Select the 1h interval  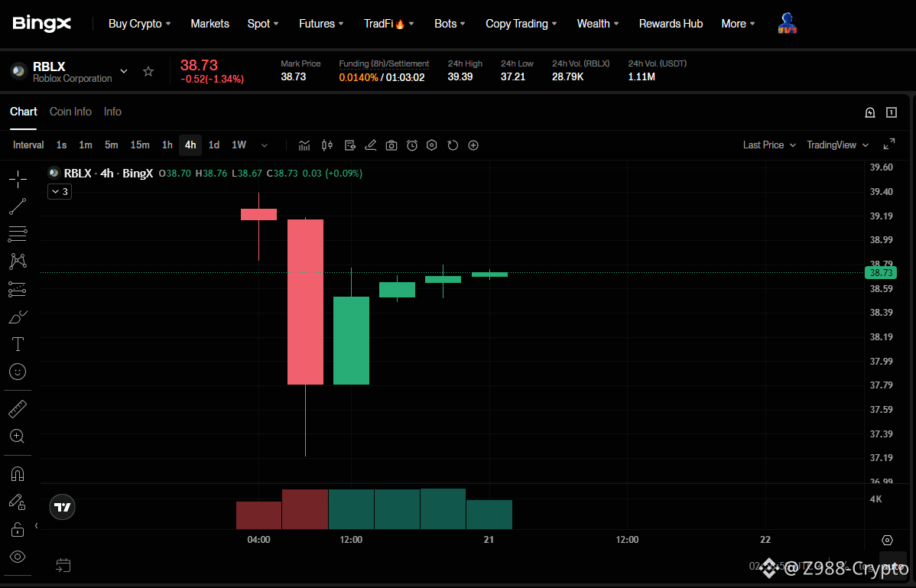(x=167, y=145)
